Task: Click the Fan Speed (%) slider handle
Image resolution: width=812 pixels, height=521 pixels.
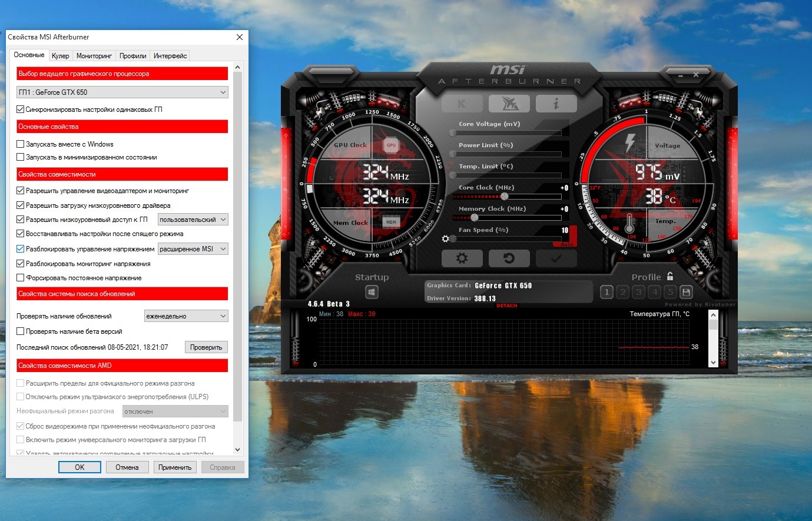Action: (x=453, y=238)
